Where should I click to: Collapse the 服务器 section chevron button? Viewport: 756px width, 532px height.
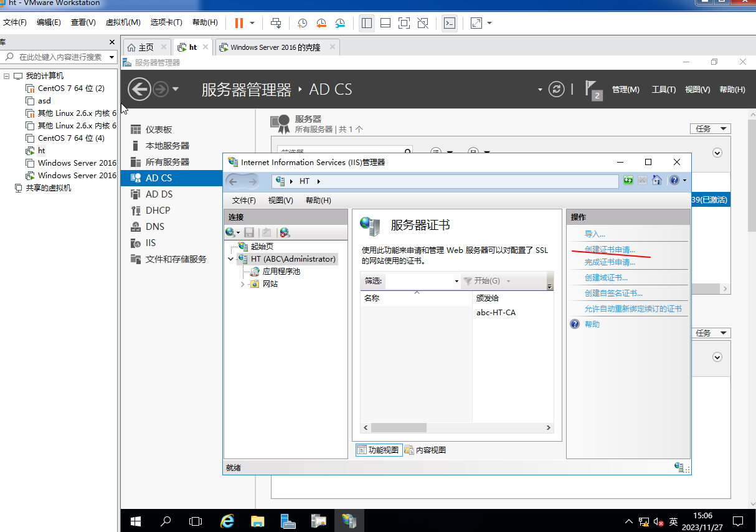(x=717, y=153)
